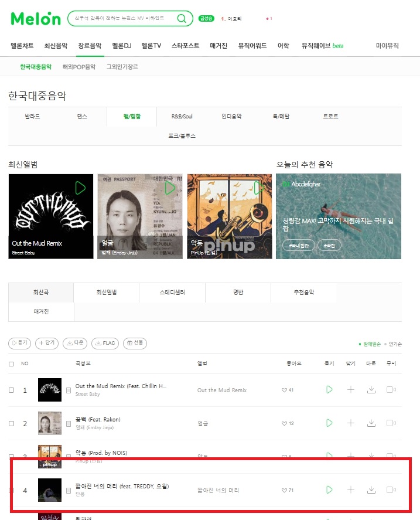Click the search magnifier icon
420x520 pixels.
[182, 18]
